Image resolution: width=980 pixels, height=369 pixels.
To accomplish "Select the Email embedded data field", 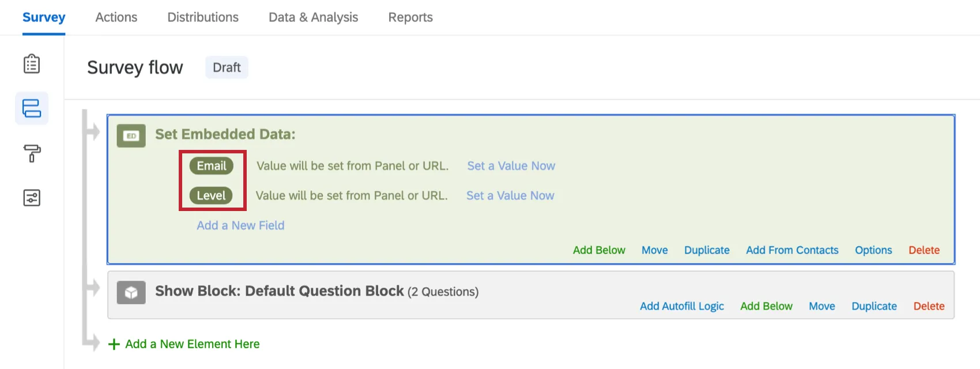I will coord(212,165).
